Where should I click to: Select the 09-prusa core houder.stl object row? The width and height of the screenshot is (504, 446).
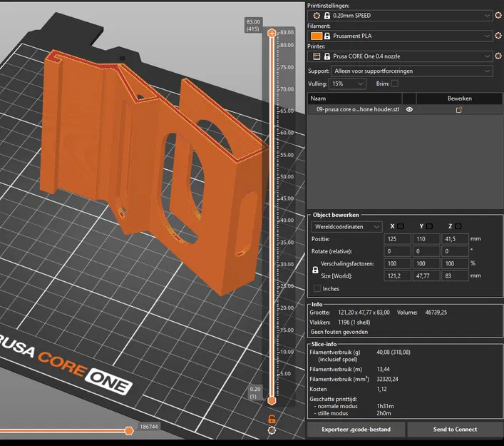coord(405,109)
